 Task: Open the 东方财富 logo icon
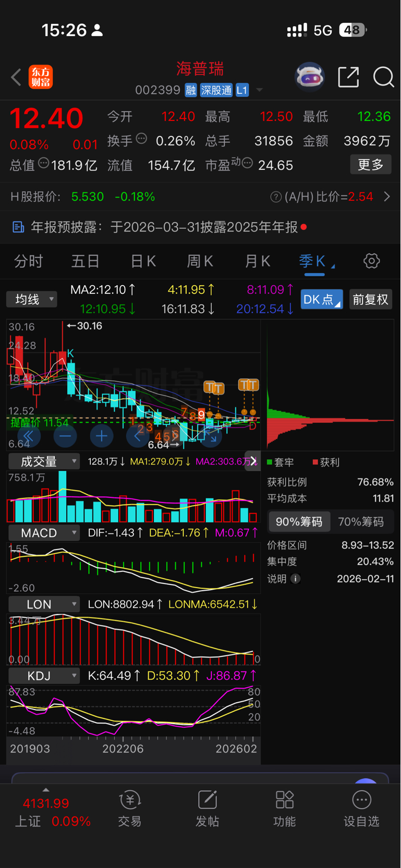point(41,78)
